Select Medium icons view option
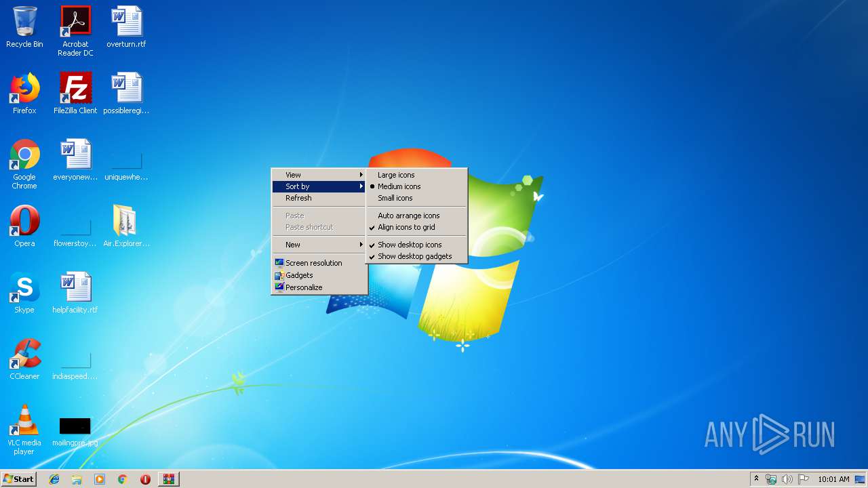Screen dimensions: 868x488 tap(416, 186)
